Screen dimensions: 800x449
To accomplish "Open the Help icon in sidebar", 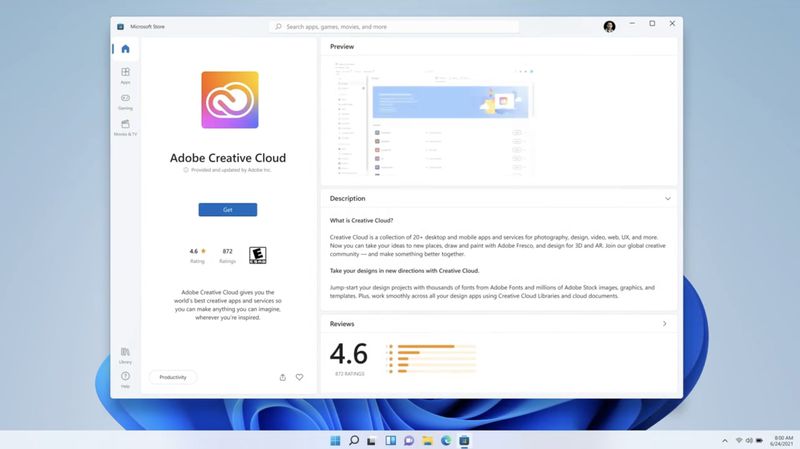I will pos(126,380).
